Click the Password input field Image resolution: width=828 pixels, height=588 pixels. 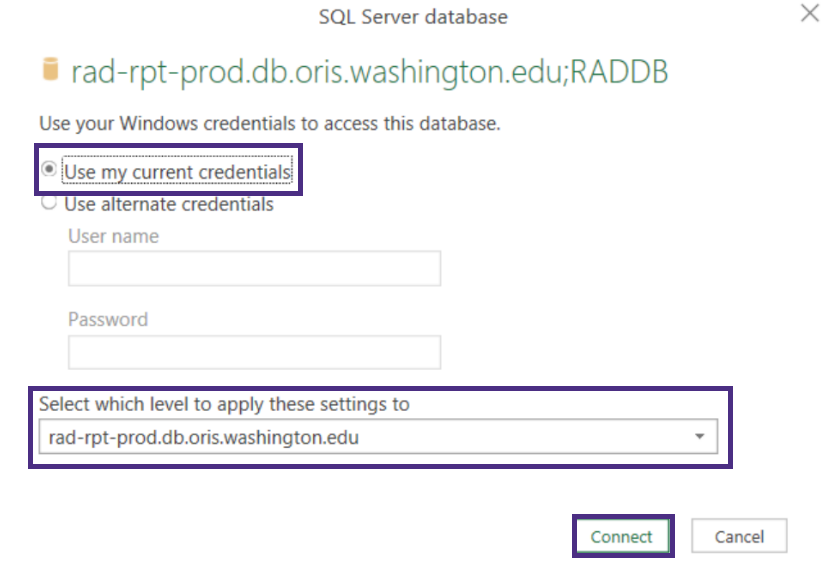[x=254, y=352]
